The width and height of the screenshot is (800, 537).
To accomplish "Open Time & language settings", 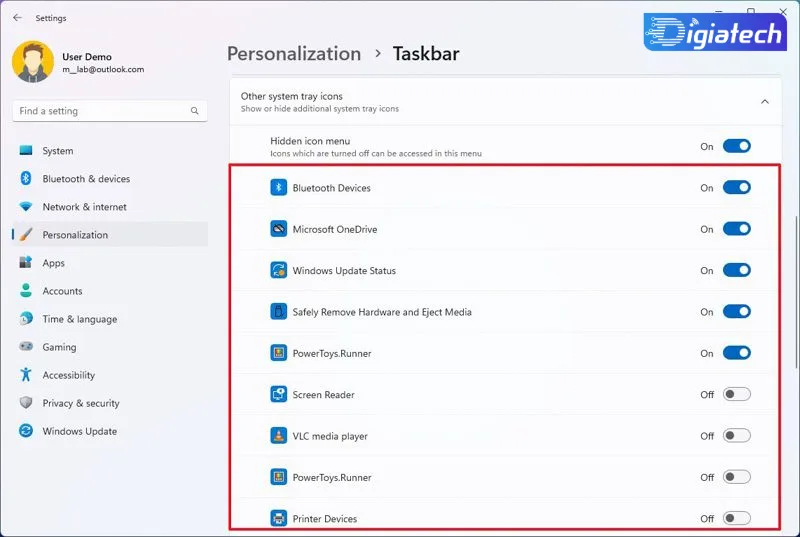I will 110,319.
